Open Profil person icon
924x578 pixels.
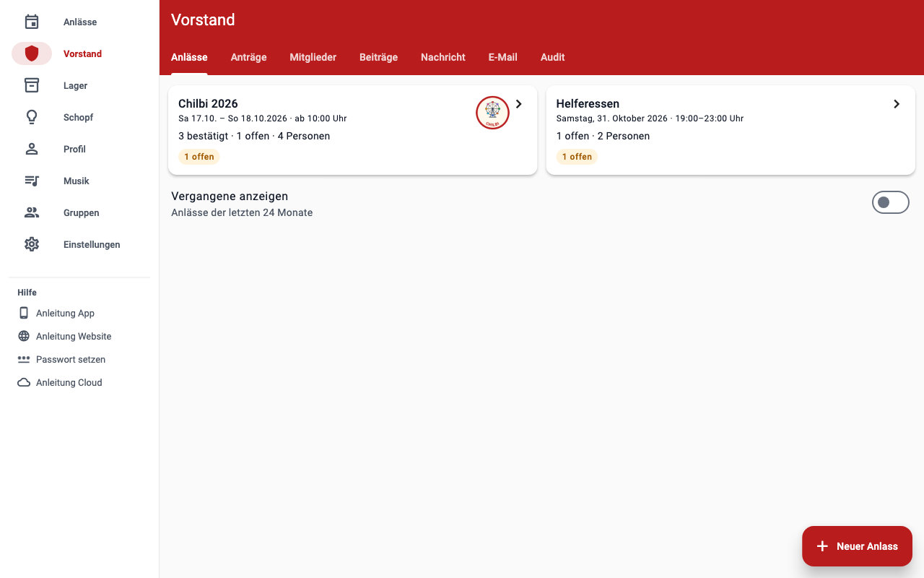[32, 149]
